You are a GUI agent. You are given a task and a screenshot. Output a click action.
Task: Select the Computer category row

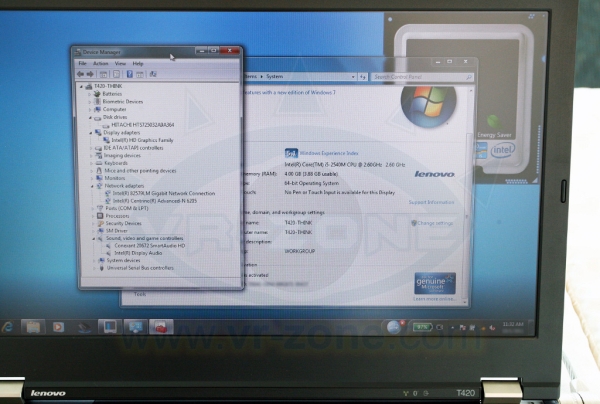(x=114, y=109)
